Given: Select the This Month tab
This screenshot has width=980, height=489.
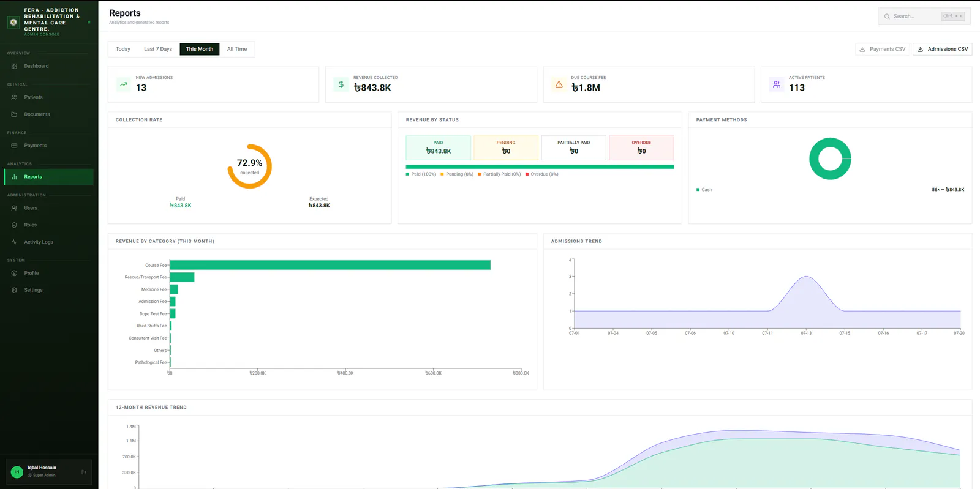Looking at the screenshot, I should pos(200,49).
